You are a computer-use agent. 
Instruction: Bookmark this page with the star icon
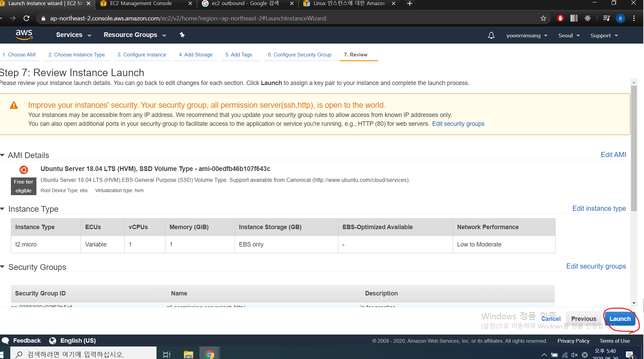(x=543, y=18)
